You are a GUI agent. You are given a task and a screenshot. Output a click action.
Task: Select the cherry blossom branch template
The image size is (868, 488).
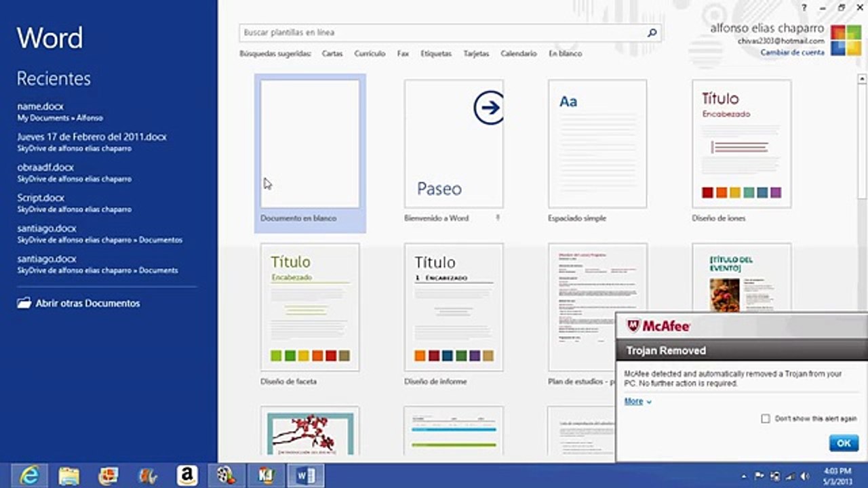pyautogui.click(x=310, y=430)
